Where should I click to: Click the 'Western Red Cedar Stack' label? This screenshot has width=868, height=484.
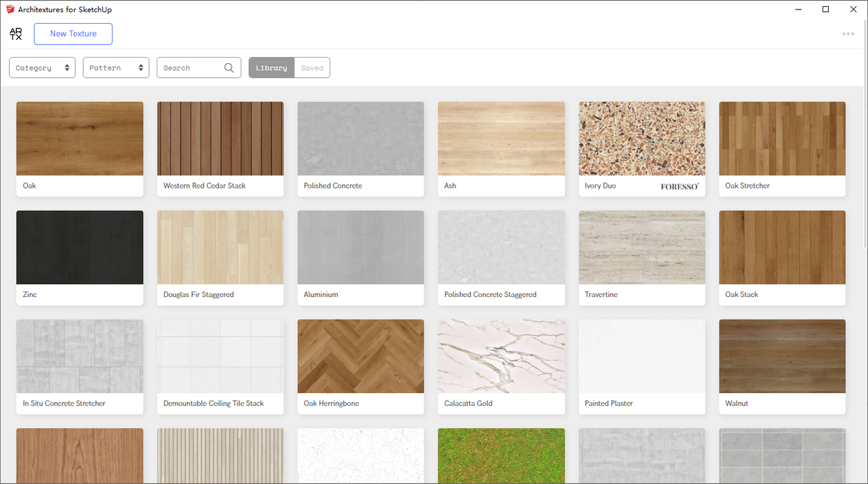(205, 186)
